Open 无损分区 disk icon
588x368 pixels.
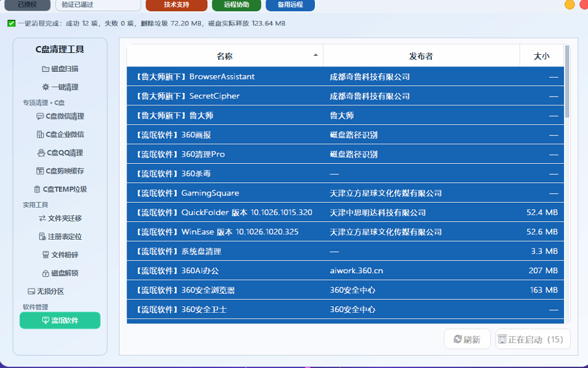point(31,291)
